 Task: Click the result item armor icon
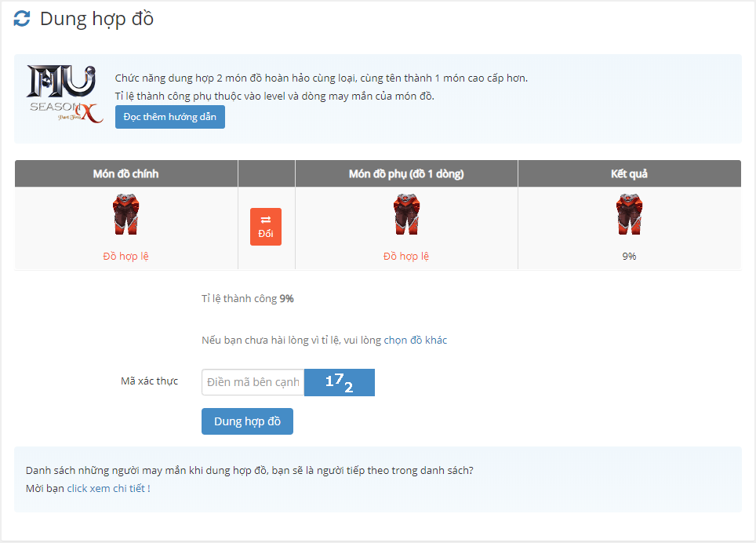coord(629,216)
